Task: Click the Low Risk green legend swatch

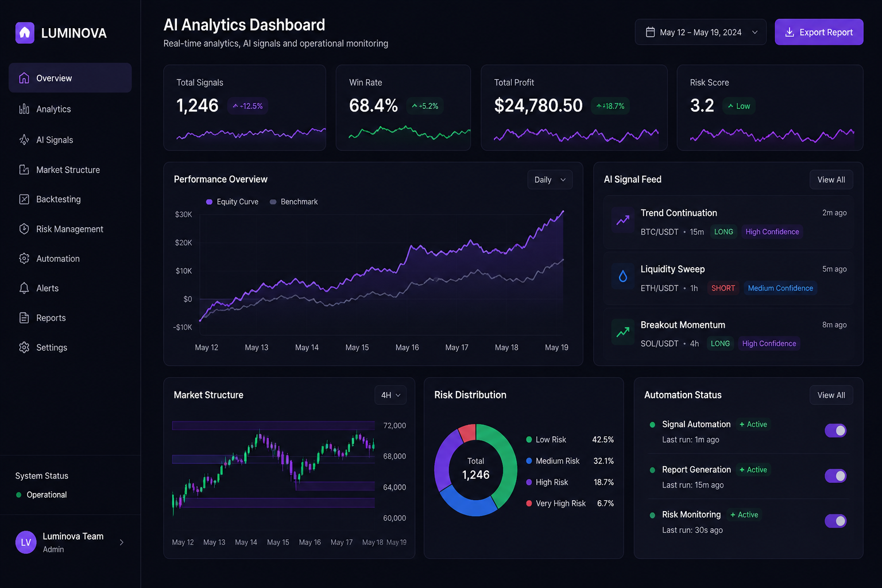Action: (x=529, y=440)
